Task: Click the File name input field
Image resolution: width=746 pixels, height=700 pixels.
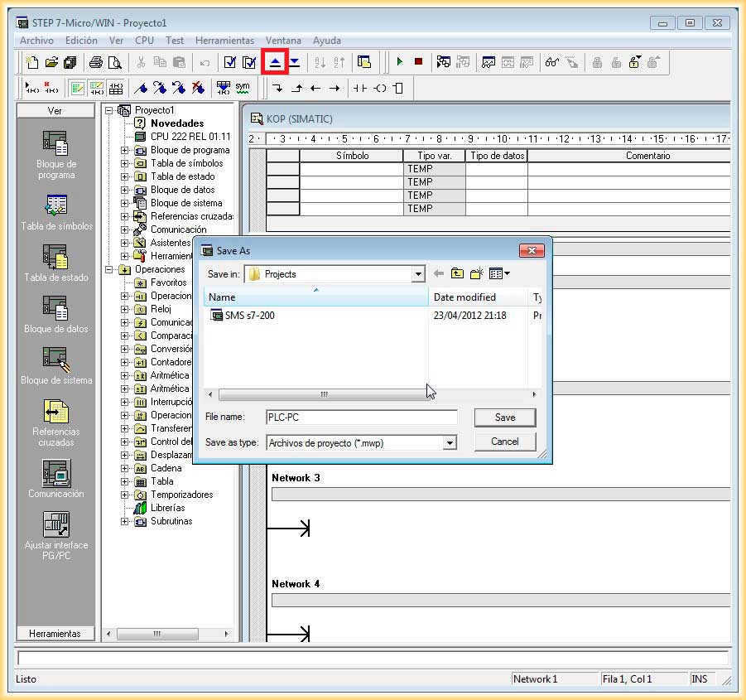Action: (361, 418)
